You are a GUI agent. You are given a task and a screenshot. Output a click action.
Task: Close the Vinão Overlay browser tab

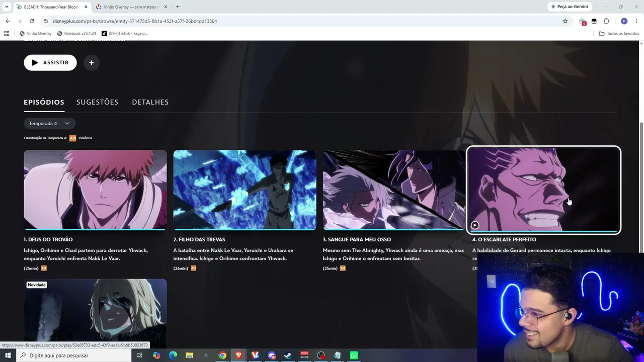[166, 7]
